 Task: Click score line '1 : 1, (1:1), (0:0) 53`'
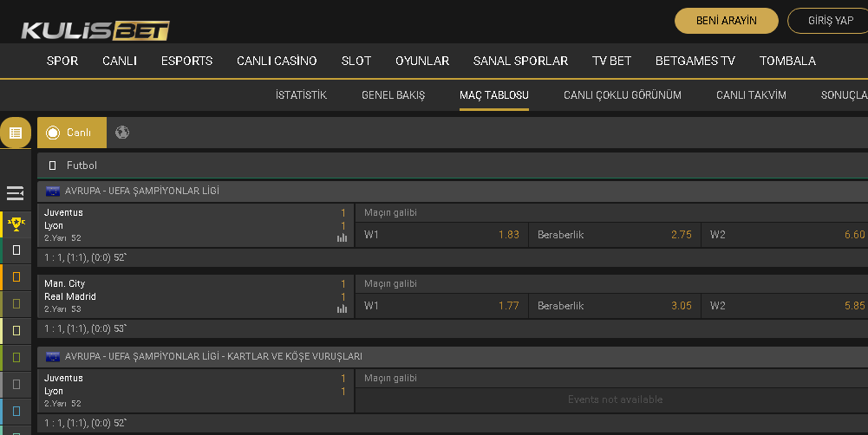coord(85,328)
